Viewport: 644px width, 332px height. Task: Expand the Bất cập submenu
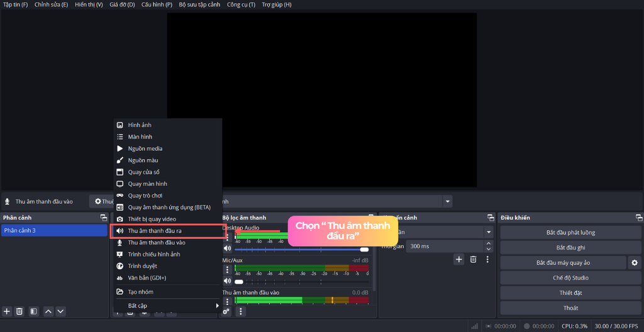pos(167,306)
